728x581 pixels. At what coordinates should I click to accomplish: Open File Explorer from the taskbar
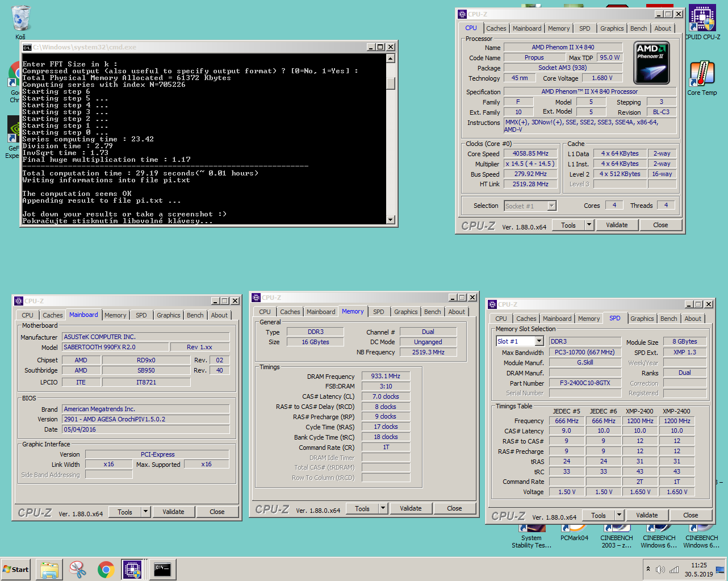pos(49,569)
